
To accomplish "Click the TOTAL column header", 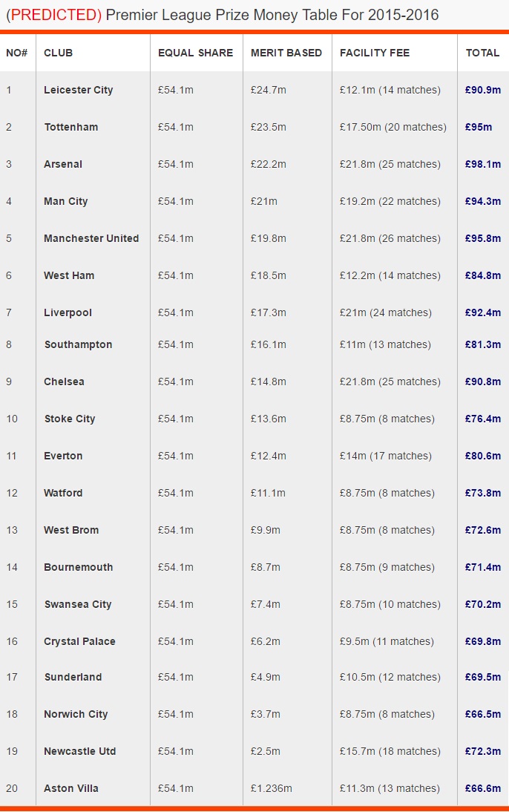I will 482,53.
